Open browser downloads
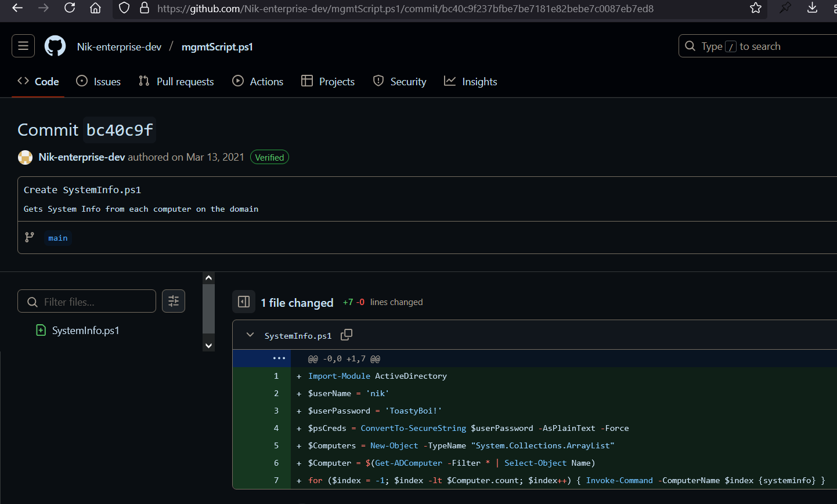837x504 pixels. tap(812, 8)
